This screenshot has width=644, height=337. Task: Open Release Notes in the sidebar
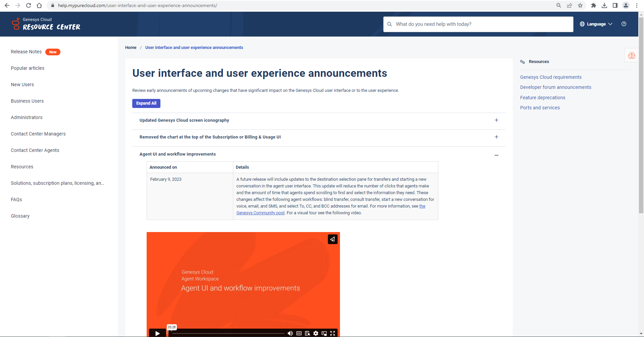pyautogui.click(x=26, y=52)
